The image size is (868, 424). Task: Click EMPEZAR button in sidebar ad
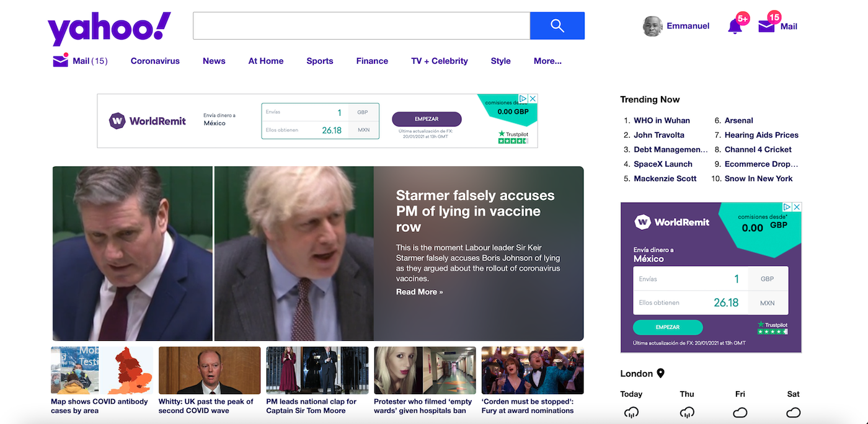tap(668, 327)
